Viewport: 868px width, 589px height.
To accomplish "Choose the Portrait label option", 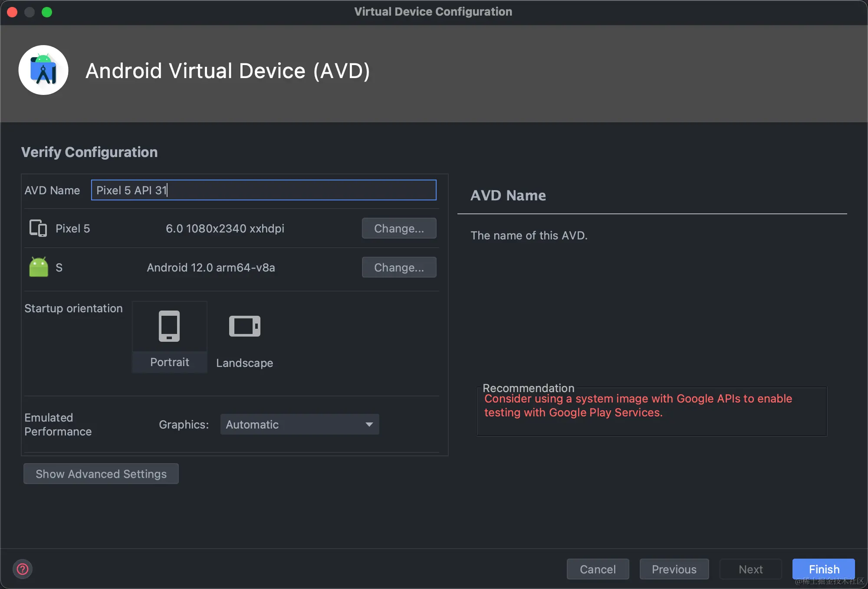I will point(169,362).
